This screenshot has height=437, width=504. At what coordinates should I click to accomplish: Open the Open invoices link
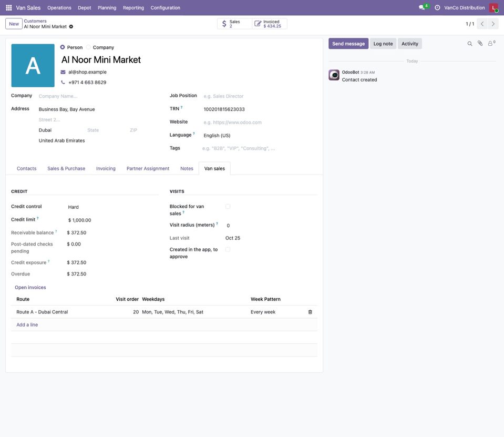coord(30,288)
